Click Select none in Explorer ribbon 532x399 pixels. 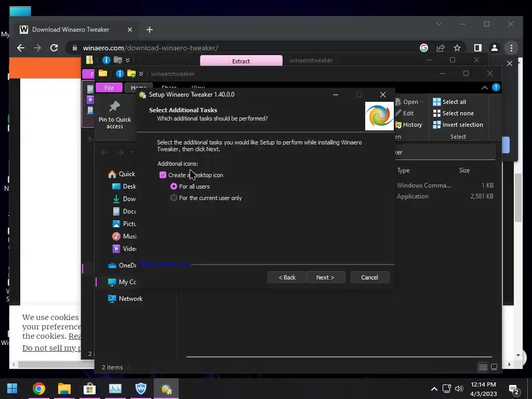[x=453, y=113]
